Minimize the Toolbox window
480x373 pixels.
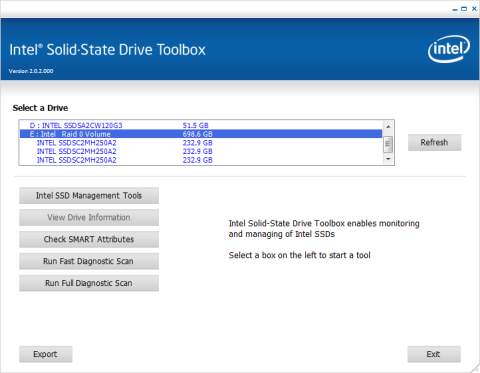click(455, 9)
